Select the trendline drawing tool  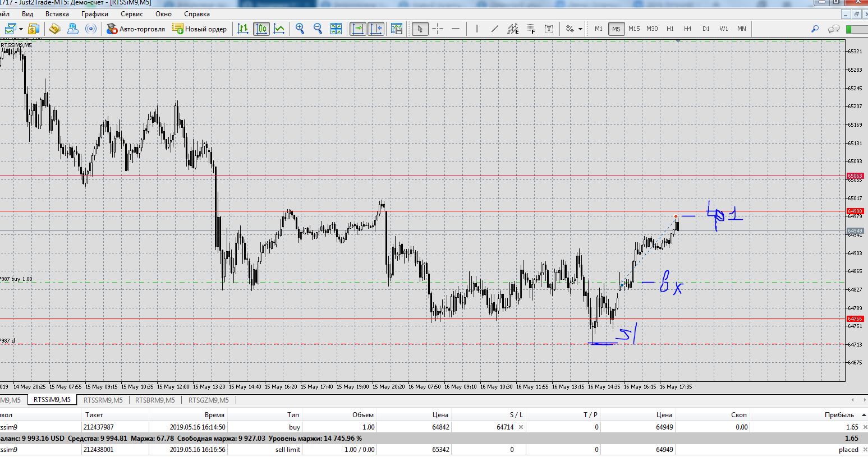(x=495, y=29)
